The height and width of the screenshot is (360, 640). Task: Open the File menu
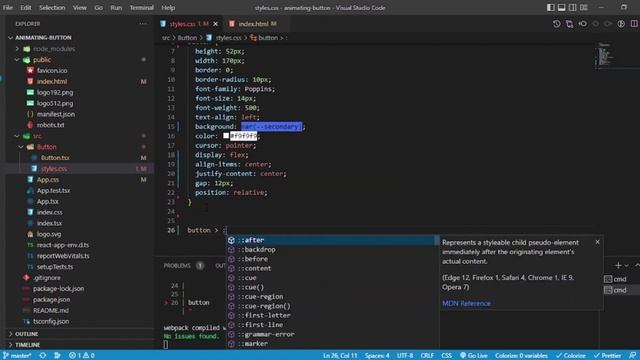tap(8, 7)
